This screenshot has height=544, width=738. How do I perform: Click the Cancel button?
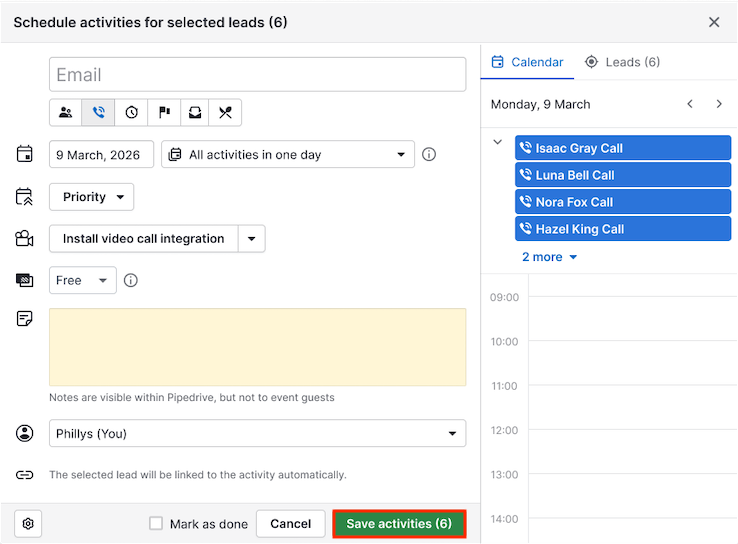[x=291, y=524]
